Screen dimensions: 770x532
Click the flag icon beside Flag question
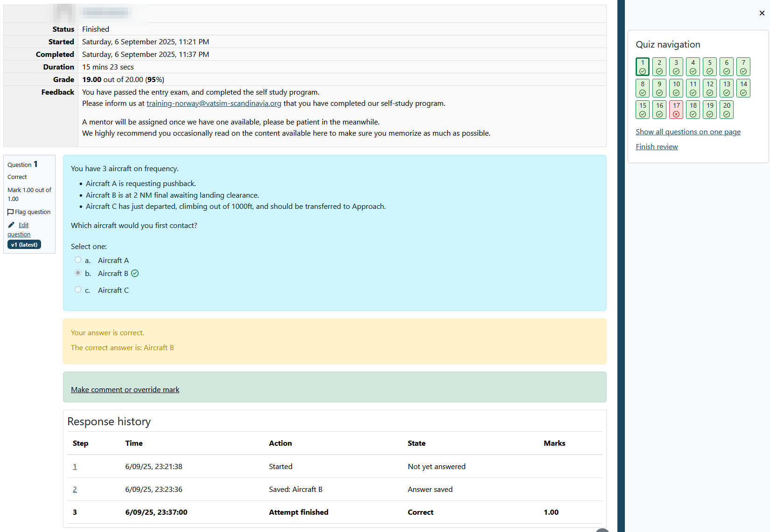(11, 212)
